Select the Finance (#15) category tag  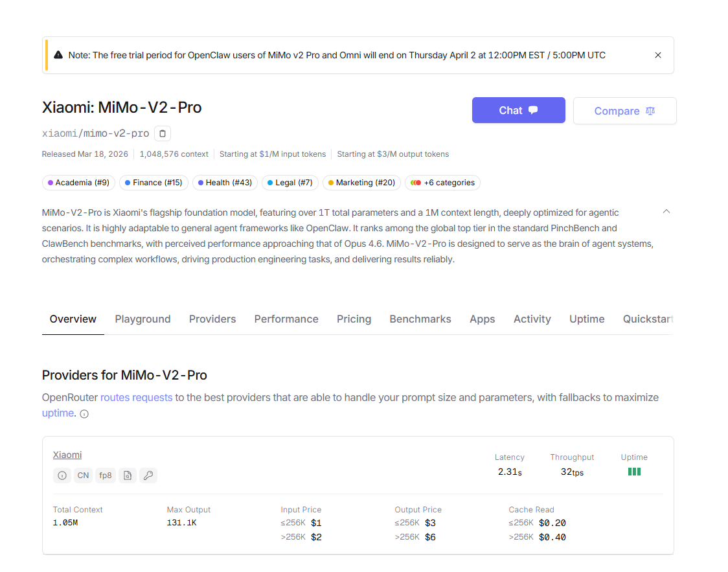click(x=154, y=183)
